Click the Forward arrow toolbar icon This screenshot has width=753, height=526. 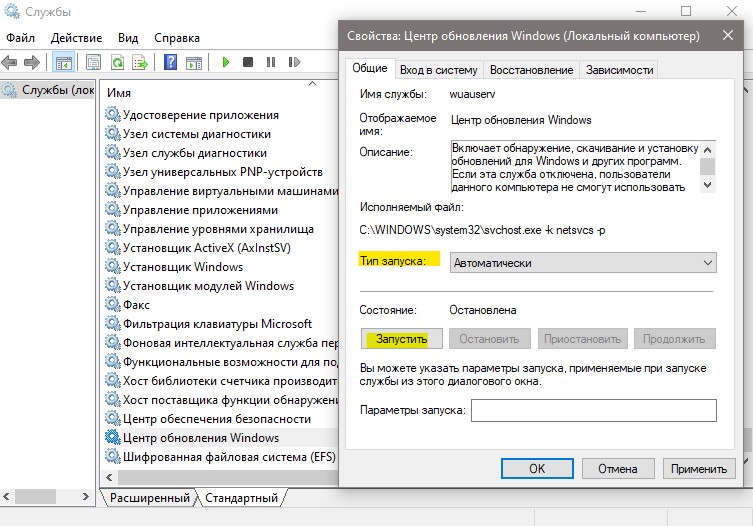click(x=32, y=62)
